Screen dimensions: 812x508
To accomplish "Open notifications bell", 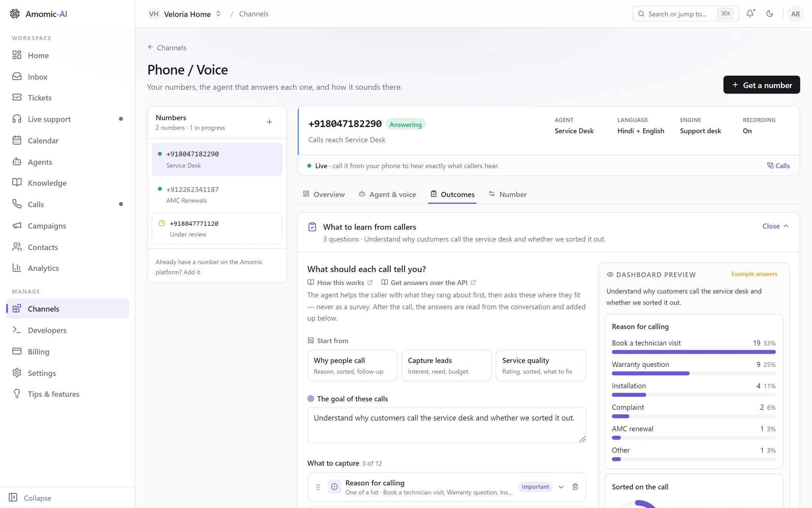I will tap(750, 14).
